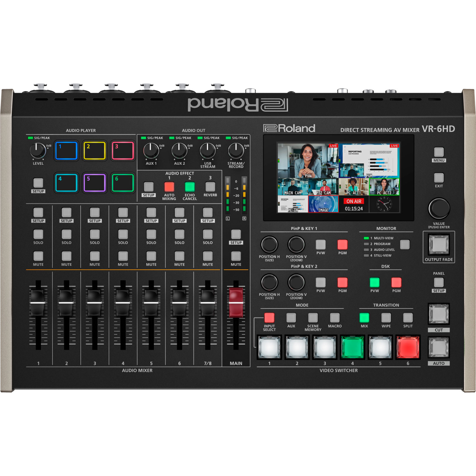
Task: Select INPUT SELECT mode
Action: 269,318
